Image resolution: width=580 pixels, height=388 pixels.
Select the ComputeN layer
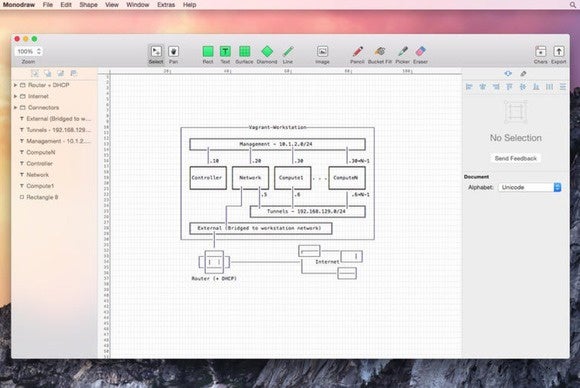55,152
